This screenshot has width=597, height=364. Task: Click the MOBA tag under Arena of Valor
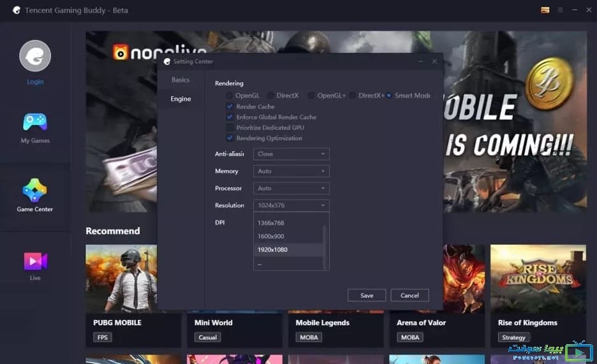pos(410,337)
